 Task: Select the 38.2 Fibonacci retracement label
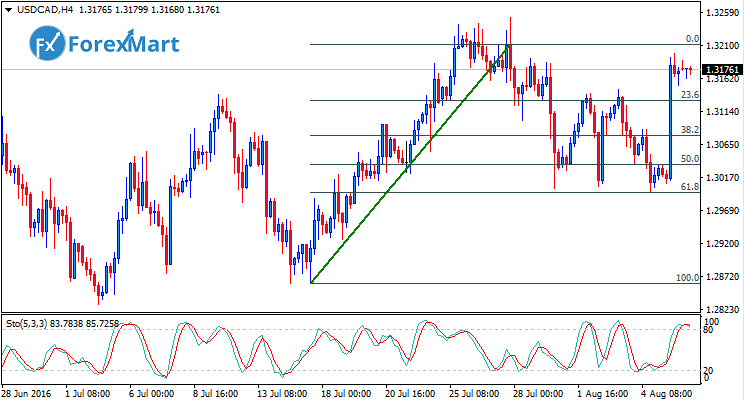tap(689, 130)
